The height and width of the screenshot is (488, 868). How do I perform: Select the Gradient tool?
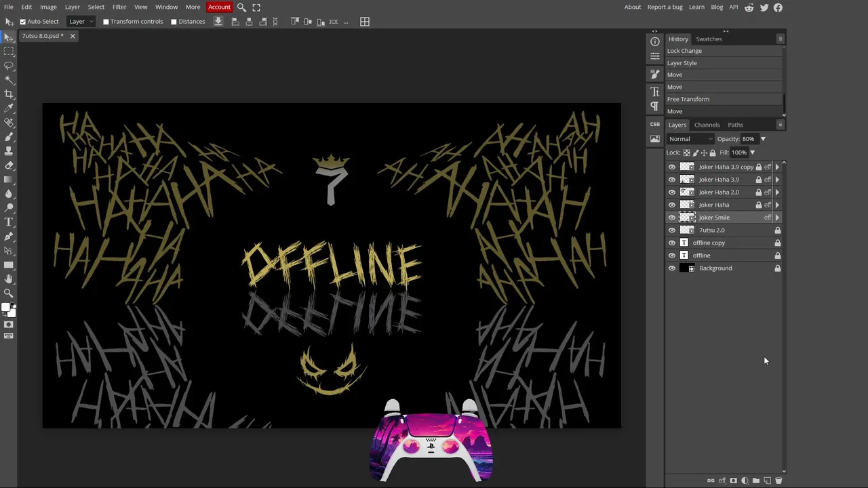[9, 180]
